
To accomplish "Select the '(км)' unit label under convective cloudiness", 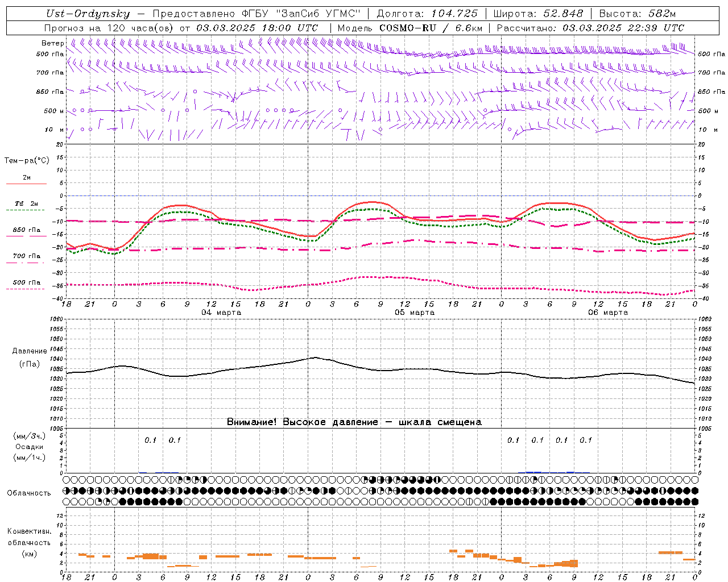I will pyautogui.click(x=30, y=554).
